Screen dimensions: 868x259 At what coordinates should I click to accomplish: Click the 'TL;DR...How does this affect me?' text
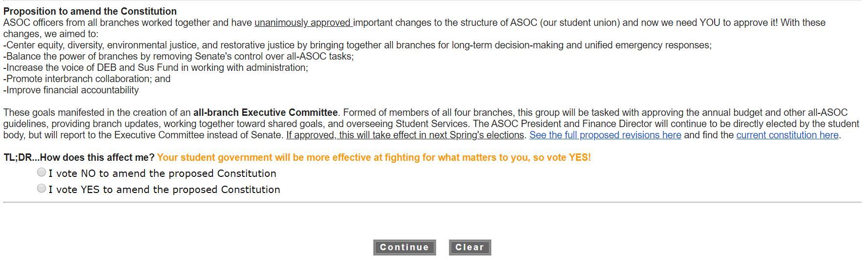pyautogui.click(x=79, y=158)
